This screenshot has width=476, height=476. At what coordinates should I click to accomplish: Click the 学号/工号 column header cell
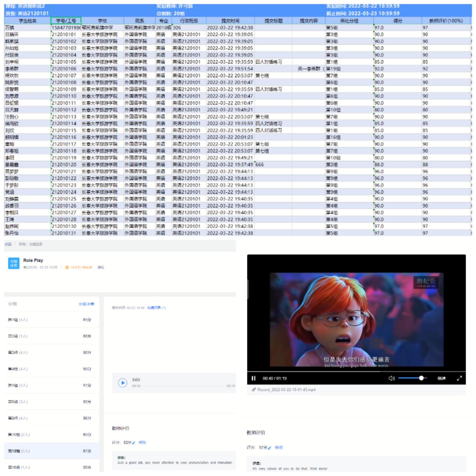coord(66,21)
